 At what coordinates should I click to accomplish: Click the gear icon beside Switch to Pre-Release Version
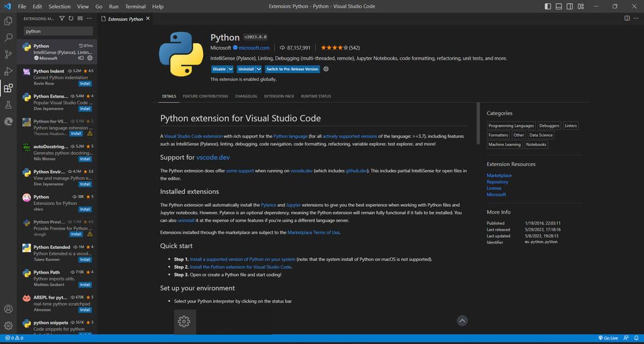(326, 69)
